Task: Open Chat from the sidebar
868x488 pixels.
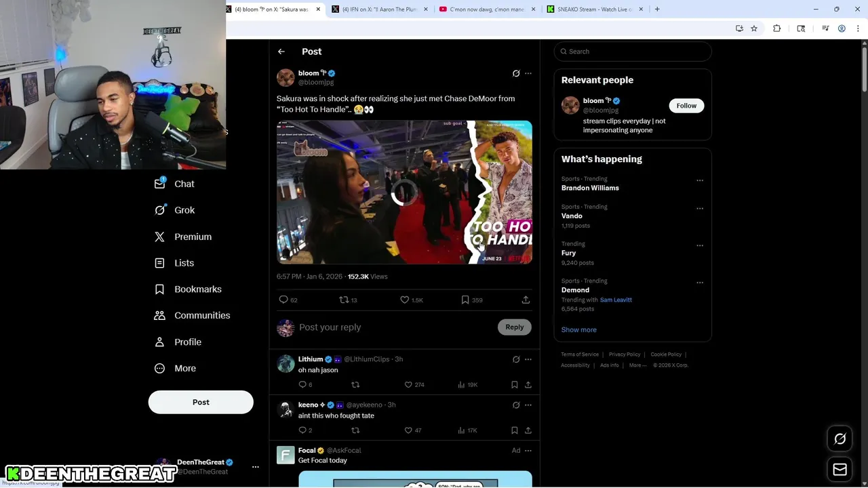Action: (x=174, y=184)
